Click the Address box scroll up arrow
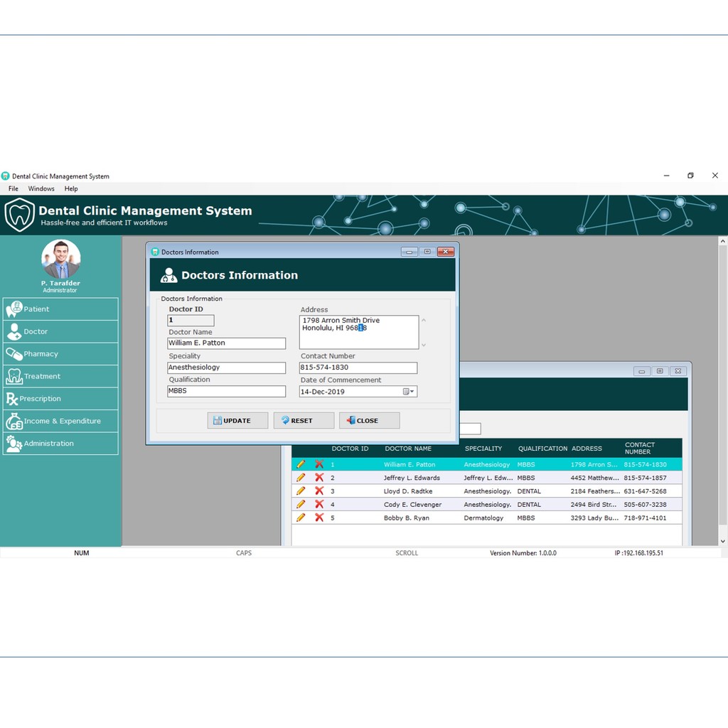Image resolution: width=728 pixels, height=728 pixels. click(424, 321)
